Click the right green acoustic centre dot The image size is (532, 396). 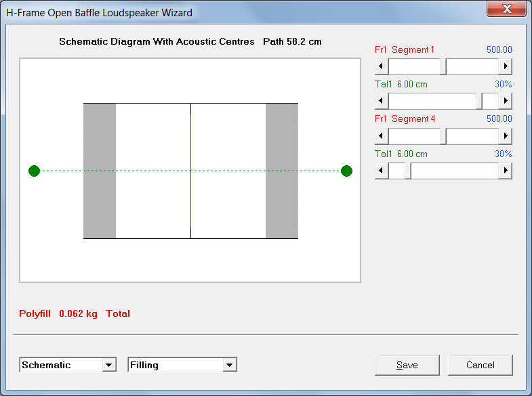[346, 171]
